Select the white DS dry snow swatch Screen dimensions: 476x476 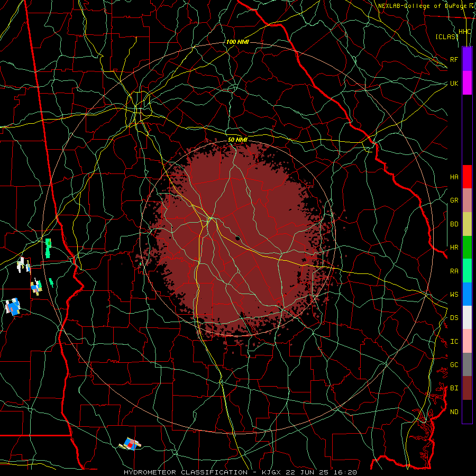pyautogui.click(x=467, y=317)
